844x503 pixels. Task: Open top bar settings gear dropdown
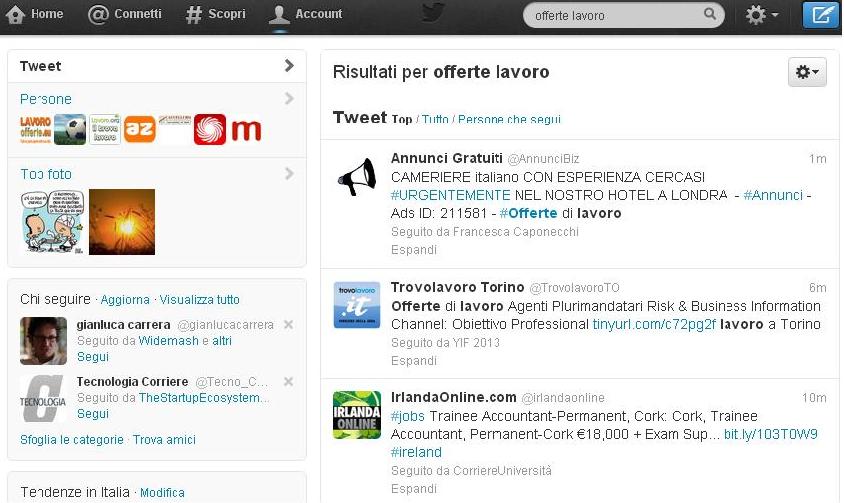click(763, 15)
